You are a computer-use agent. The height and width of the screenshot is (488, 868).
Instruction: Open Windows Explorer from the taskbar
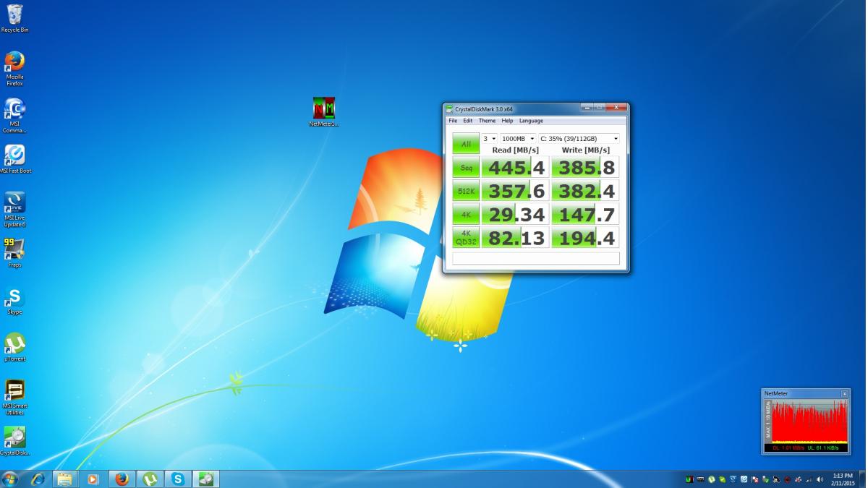[64, 479]
